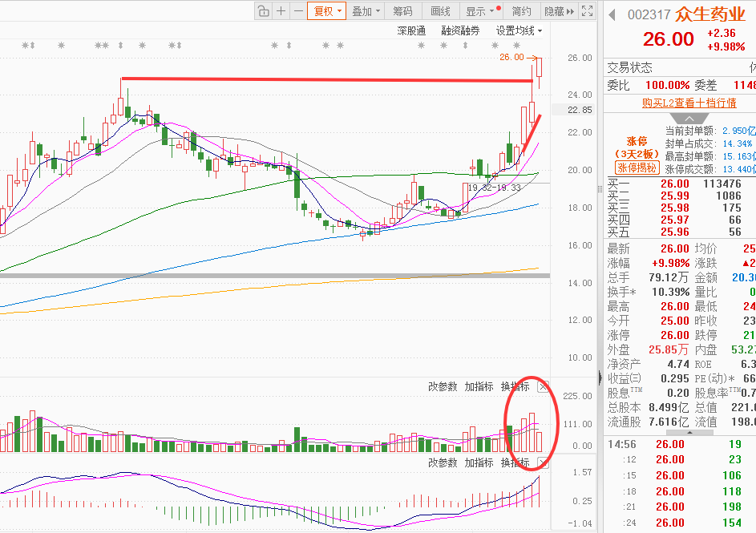The image size is (756, 533).
Task: Click 加指标 in MACD panel
Action: (479, 462)
